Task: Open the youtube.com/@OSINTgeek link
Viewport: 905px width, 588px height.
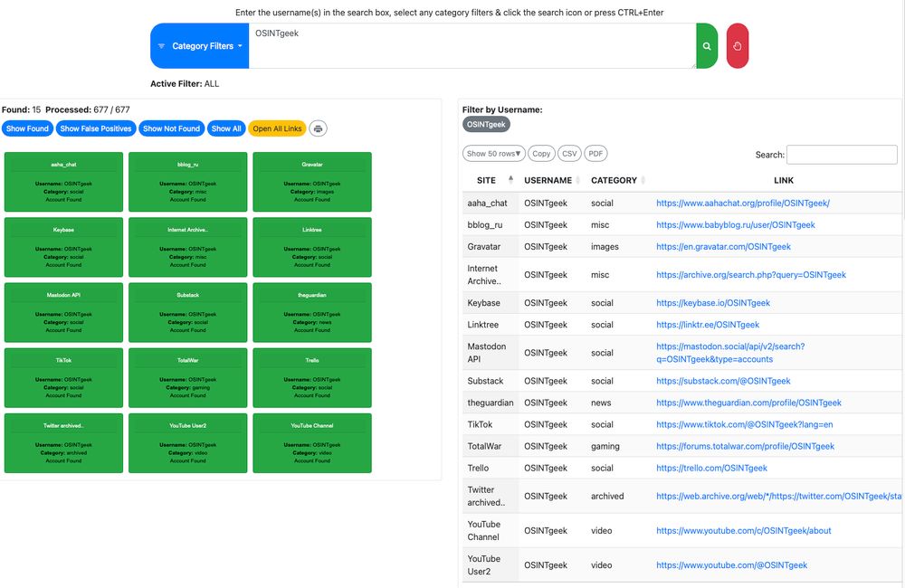Action: (731, 565)
